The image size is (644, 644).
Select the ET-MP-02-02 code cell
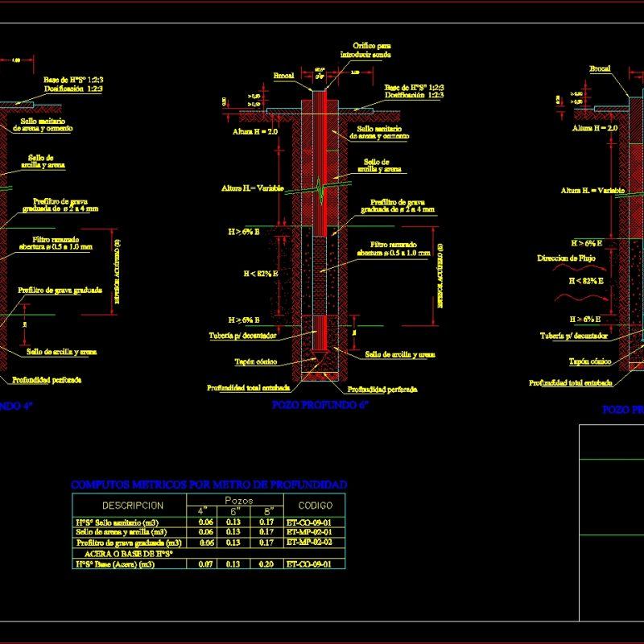coord(308,541)
